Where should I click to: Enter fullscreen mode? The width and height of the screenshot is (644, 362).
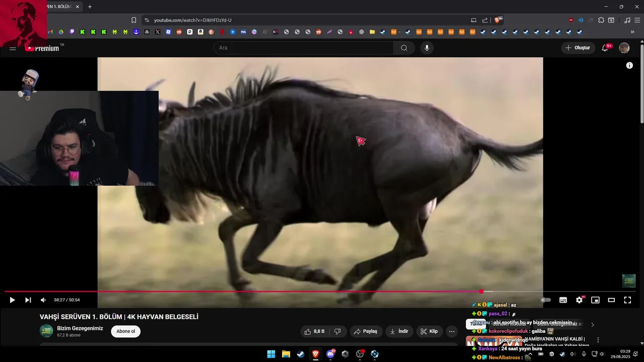coord(627,300)
